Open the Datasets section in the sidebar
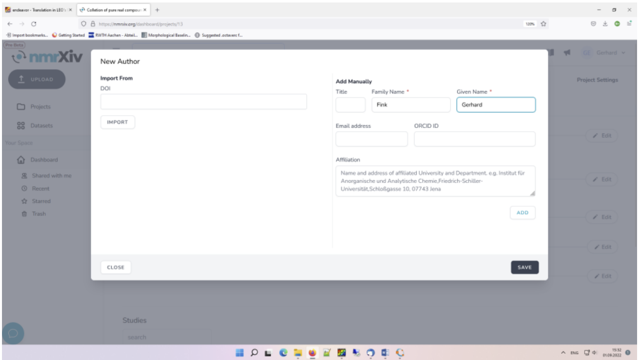 tap(39, 126)
